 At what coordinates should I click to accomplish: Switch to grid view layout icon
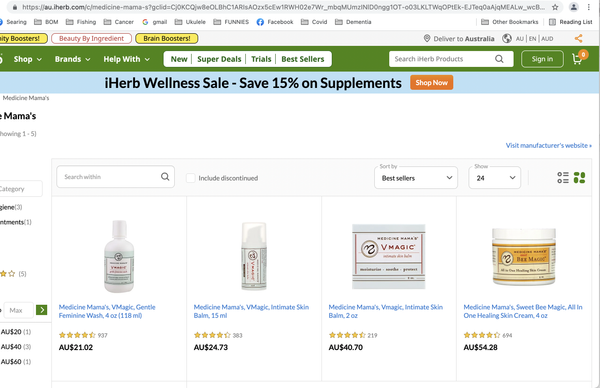click(579, 178)
